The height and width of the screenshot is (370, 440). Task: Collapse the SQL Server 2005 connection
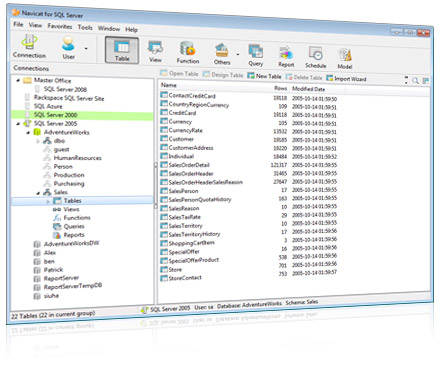(x=18, y=123)
